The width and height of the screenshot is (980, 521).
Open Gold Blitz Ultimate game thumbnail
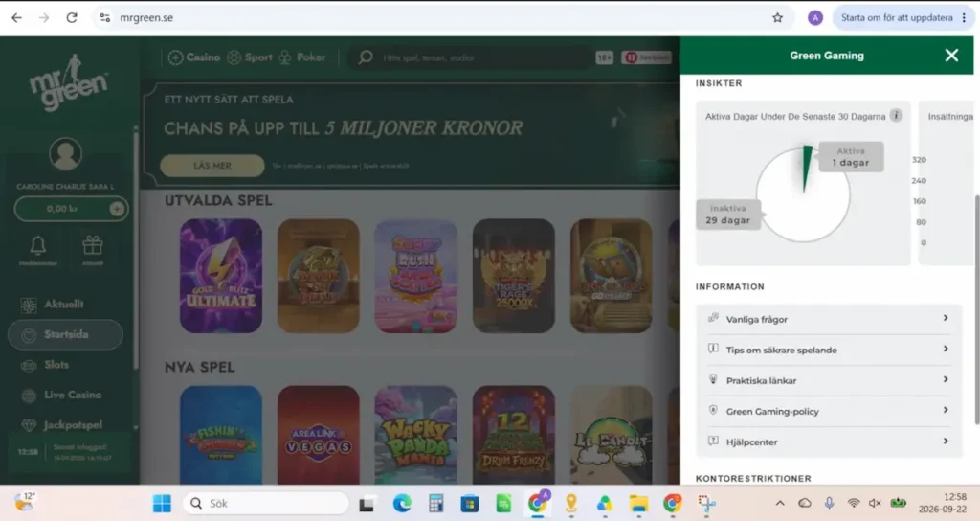(221, 276)
